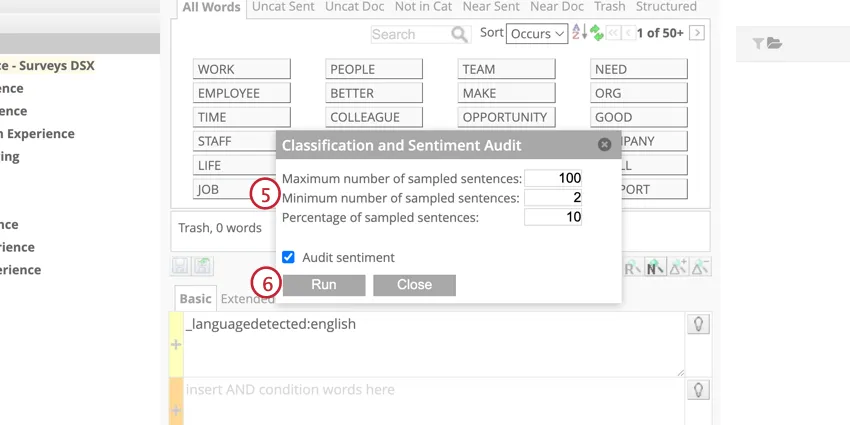850x425 pixels.
Task: Click the lightbulb beside the languagedetected rule
Action: pyautogui.click(x=698, y=324)
